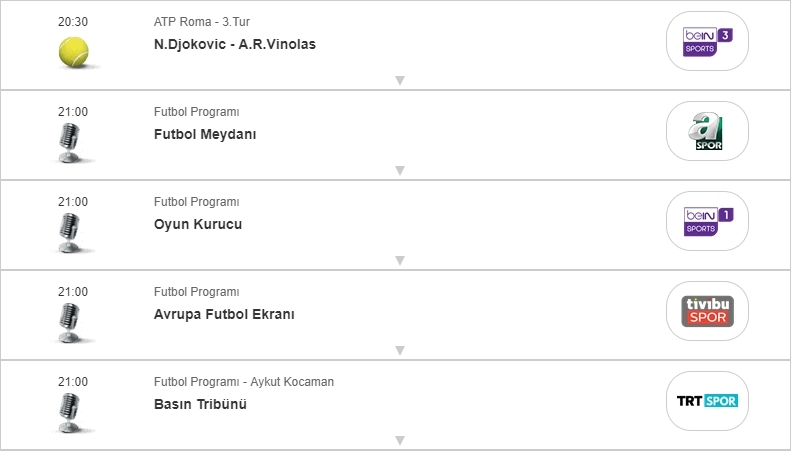The width and height of the screenshot is (793, 451).
Task: Expand the N.Djokovic - A.R.Vinolas row arrow
Action: pos(399,81)
